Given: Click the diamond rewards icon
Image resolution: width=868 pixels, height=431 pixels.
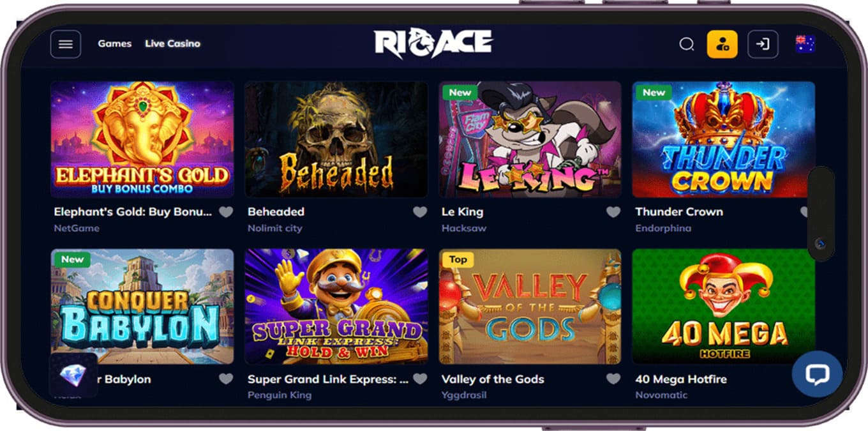Looking at the screenshot, I should (73, 375).
